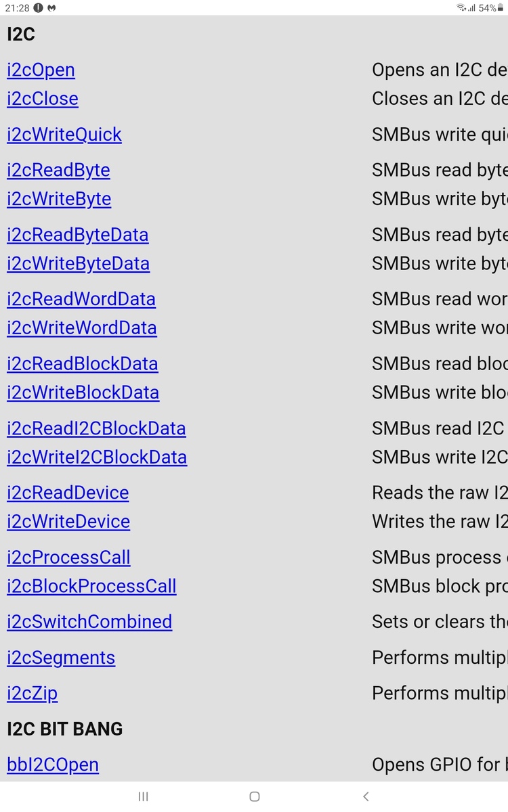Viewport: 508px width, 812px height.
Task: Follow the i2cWriteQuick link
Action: [64, 135]
